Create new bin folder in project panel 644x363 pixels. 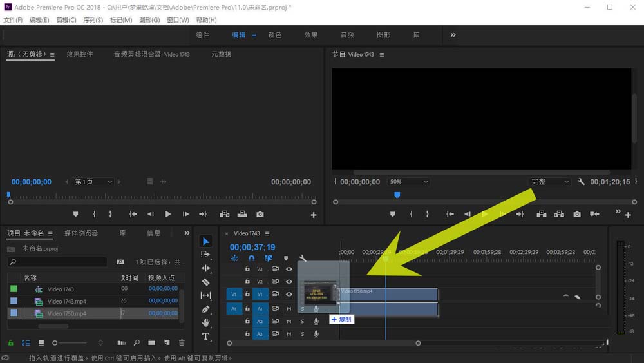(x=151, y=343)
